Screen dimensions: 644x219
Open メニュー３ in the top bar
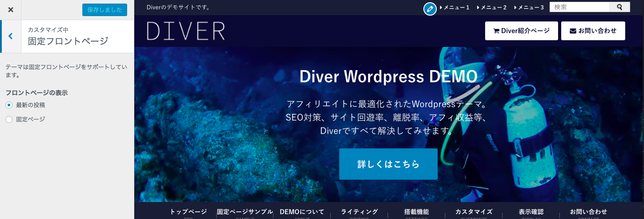(x=530, y=8)
